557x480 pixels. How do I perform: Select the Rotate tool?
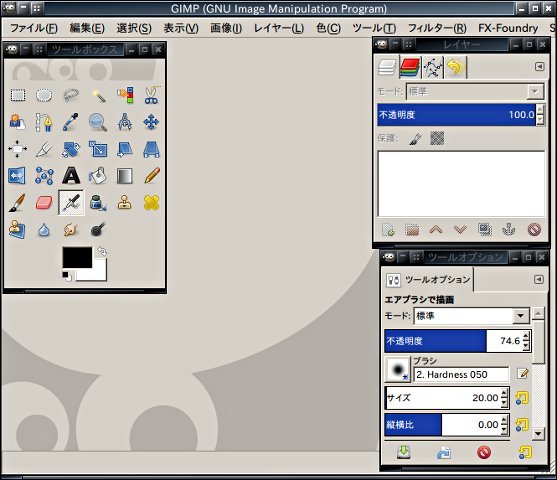pyautogui.click(x=71, y=149)
